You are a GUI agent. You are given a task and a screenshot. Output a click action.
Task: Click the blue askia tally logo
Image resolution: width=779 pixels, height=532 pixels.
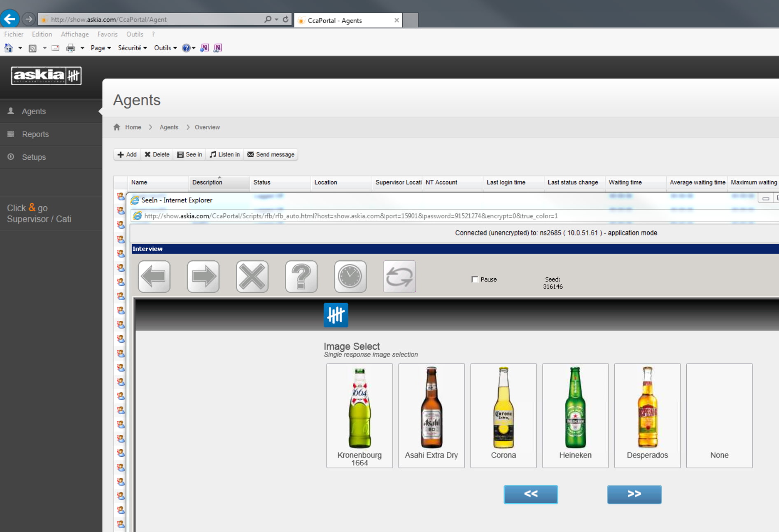pos(336,315)
